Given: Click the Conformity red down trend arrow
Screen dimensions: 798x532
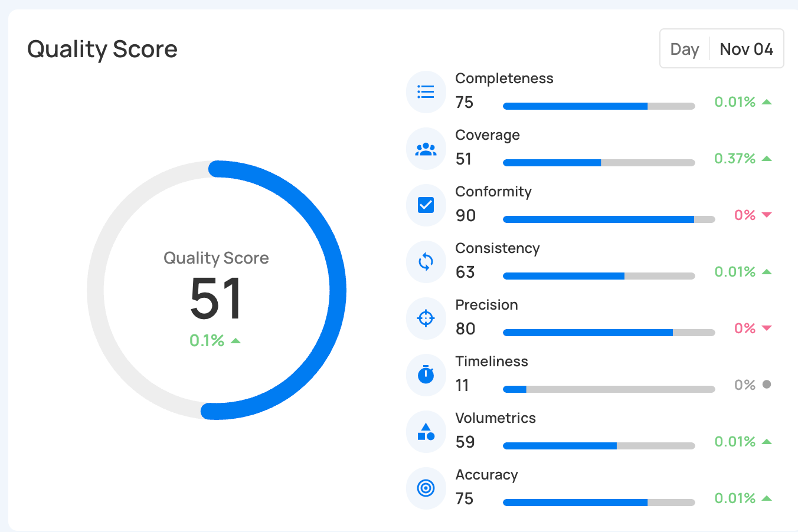Looking at the screenshot, I should point(767,215).
